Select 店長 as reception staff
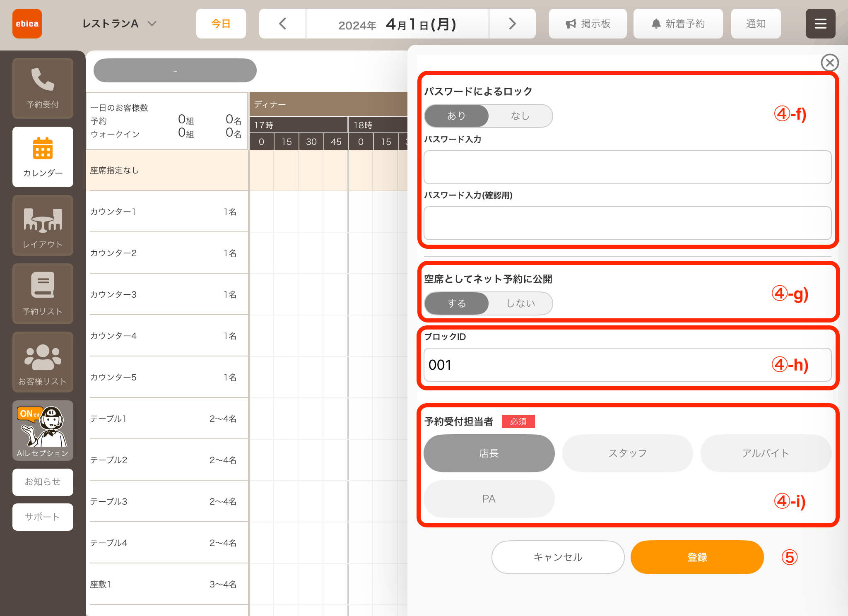Screen dimensions: 848x616 [x=489, y=453]
